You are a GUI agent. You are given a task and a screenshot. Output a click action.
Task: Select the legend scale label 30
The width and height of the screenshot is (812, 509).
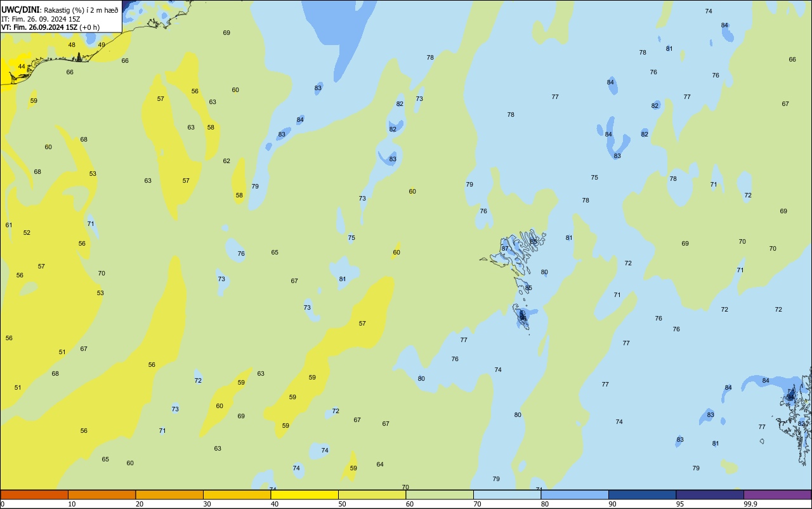pyautogui.click(x=207, y=504)
